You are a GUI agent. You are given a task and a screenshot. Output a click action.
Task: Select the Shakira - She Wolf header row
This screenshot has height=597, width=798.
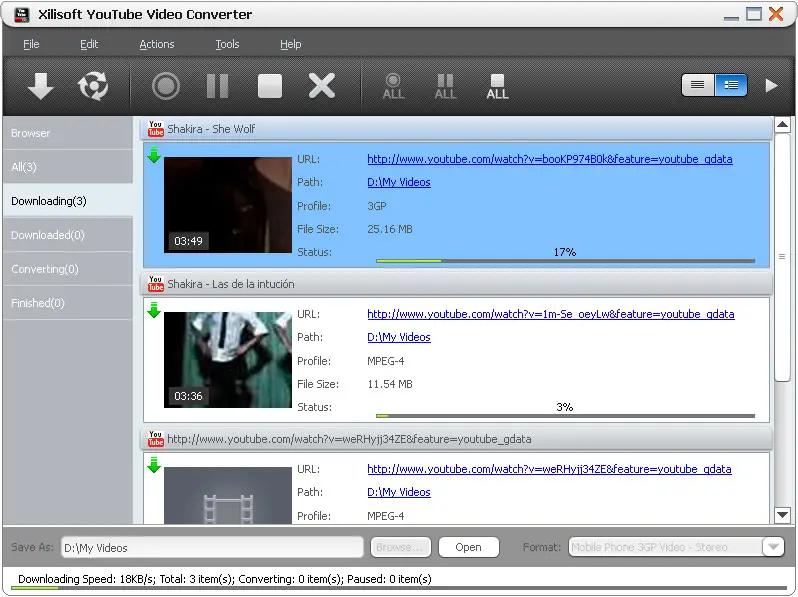tap(456, 129)
